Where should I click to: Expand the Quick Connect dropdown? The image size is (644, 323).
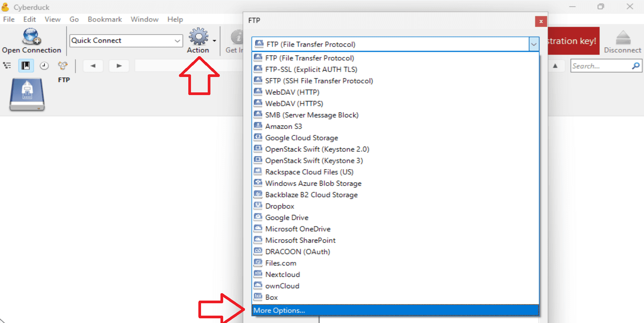[177, 41]
